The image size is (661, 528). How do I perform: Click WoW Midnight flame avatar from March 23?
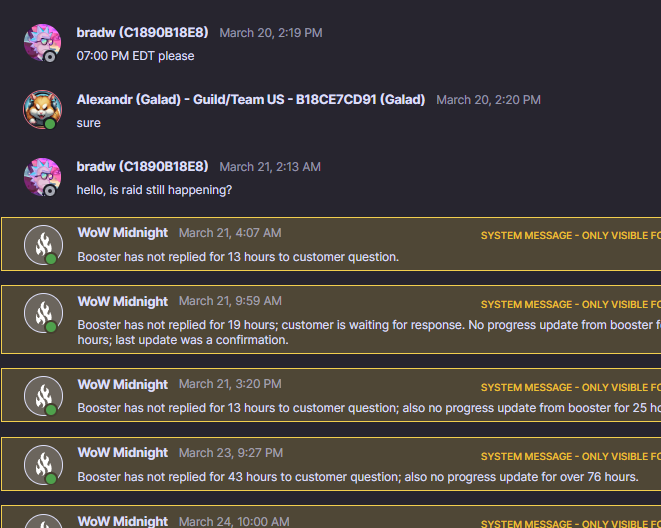coord(43,465)
